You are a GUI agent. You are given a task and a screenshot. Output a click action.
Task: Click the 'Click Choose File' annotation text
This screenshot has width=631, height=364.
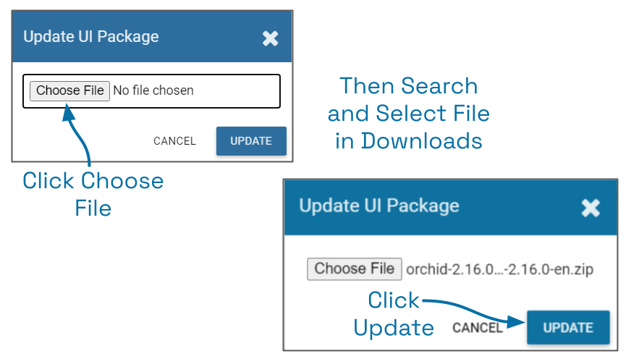coord(93,194)
